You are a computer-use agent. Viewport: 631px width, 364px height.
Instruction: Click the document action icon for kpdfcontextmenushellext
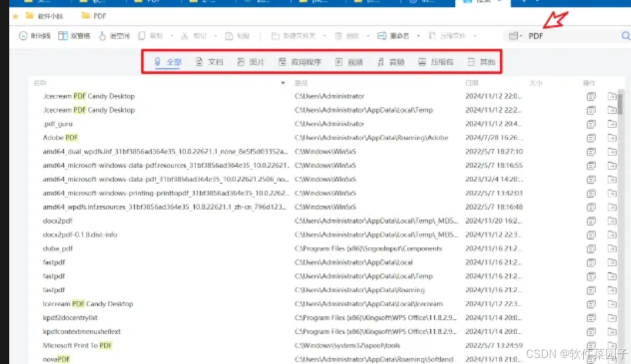coord(590,331)
